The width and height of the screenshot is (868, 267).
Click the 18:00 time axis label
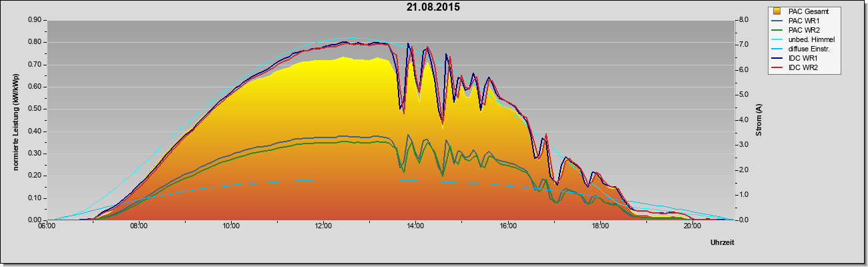(x=600, y=227)
